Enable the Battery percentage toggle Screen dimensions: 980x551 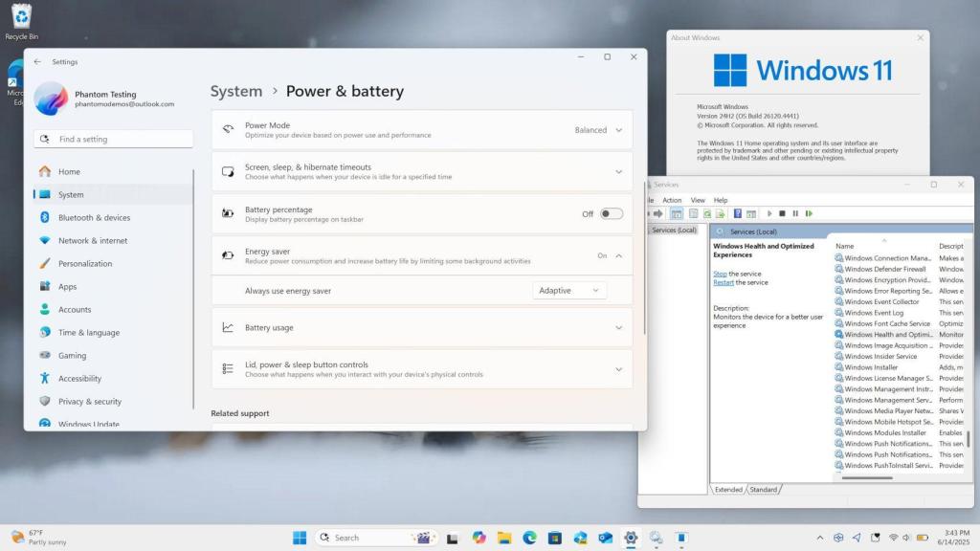pyautogui.click(x=610, y=213)
